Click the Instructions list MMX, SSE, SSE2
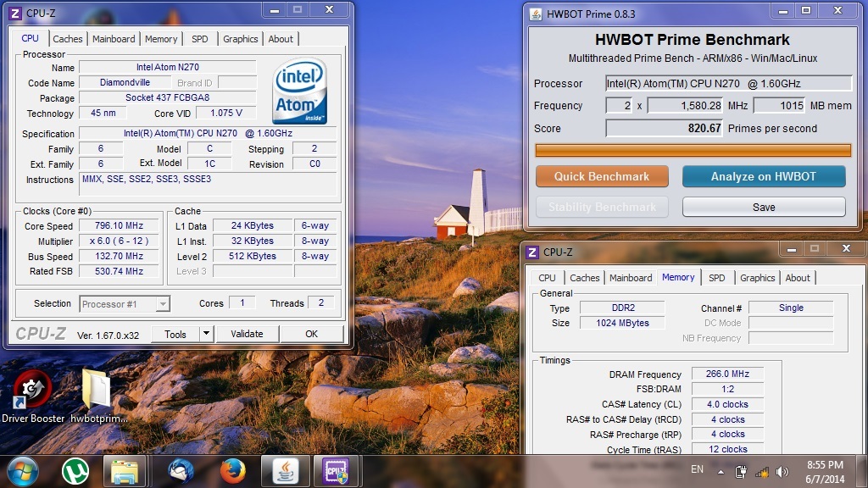The height and width of the screenshot is (488, 868). pos(208,184)
